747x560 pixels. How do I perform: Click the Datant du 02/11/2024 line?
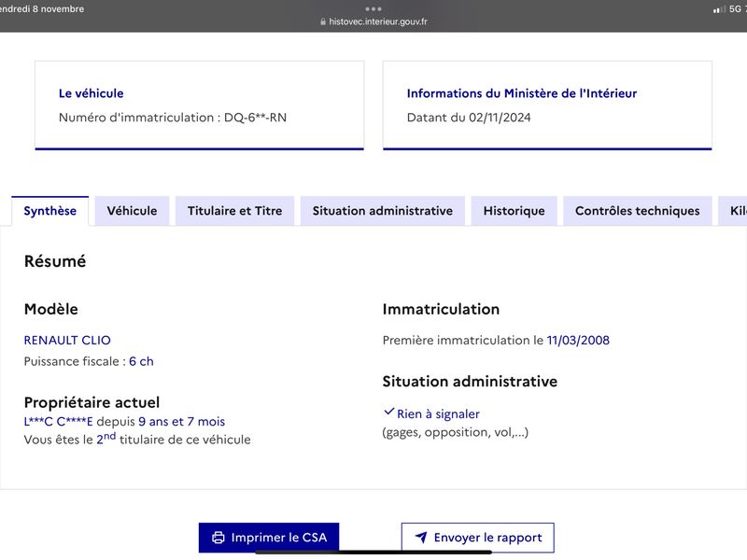coord(469,118)
